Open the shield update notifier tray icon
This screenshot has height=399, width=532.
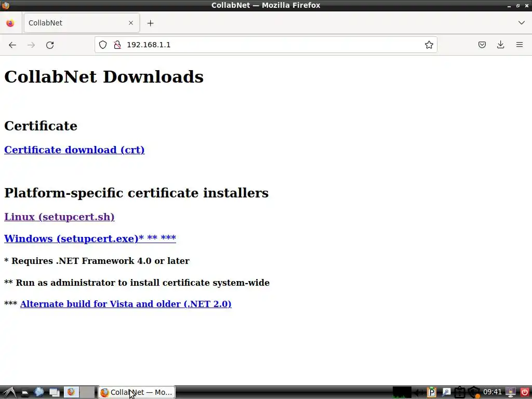(x=474, y=393)
